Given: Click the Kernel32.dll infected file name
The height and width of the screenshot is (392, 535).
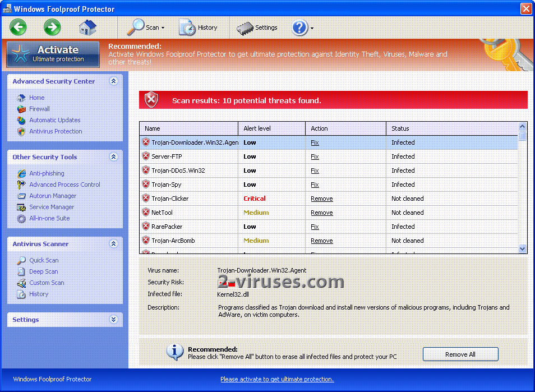Looking at the screenshot, I should pyautogui.click(x=233, y=294).
